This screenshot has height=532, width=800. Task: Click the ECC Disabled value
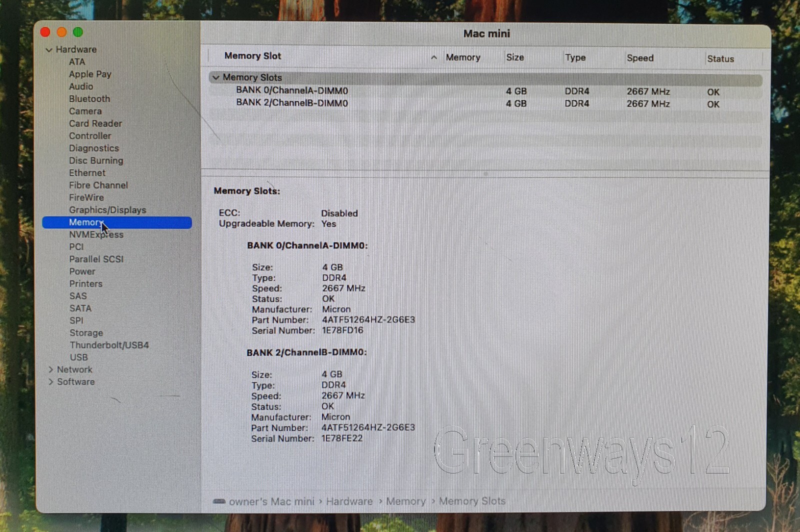pyautogui.click(x=339, y=213)
